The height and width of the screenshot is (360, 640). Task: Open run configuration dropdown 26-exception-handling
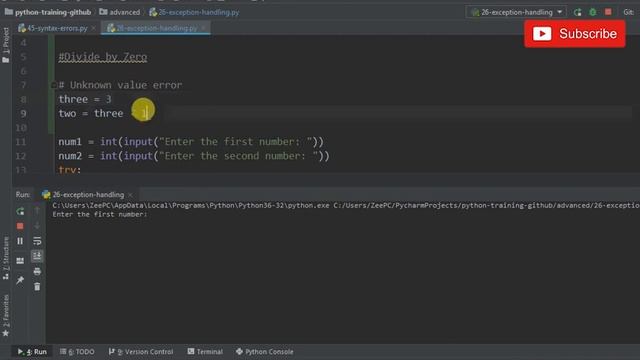(x=517, y=12)
